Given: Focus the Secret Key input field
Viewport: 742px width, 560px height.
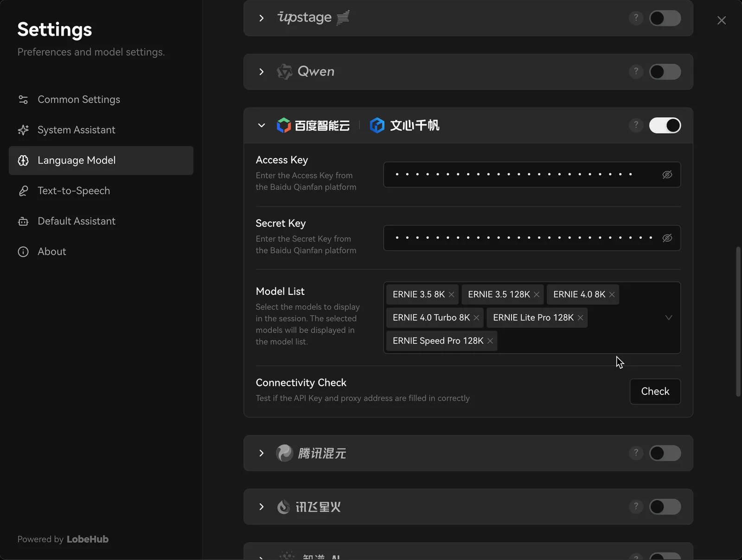Looking at the screenshot, I should click(x=532, y=238).
